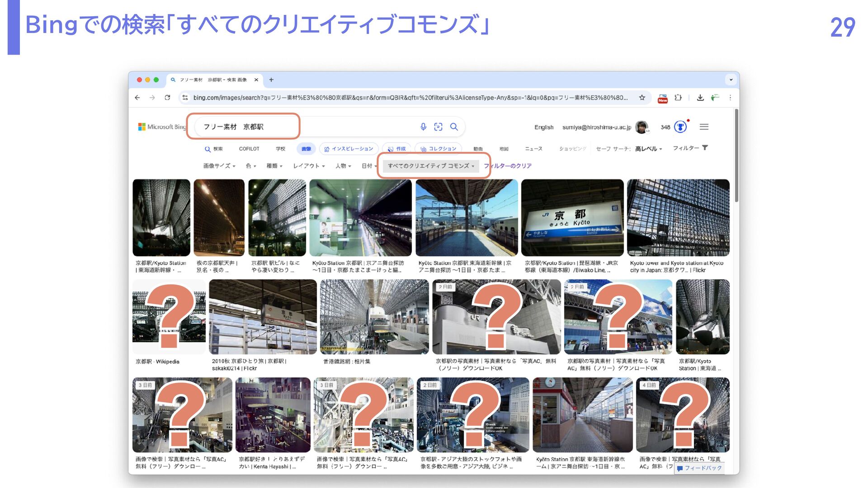868x488 pixels.
Task: Expand the 画像サイズ dropdown
Action: pos(219,166)
